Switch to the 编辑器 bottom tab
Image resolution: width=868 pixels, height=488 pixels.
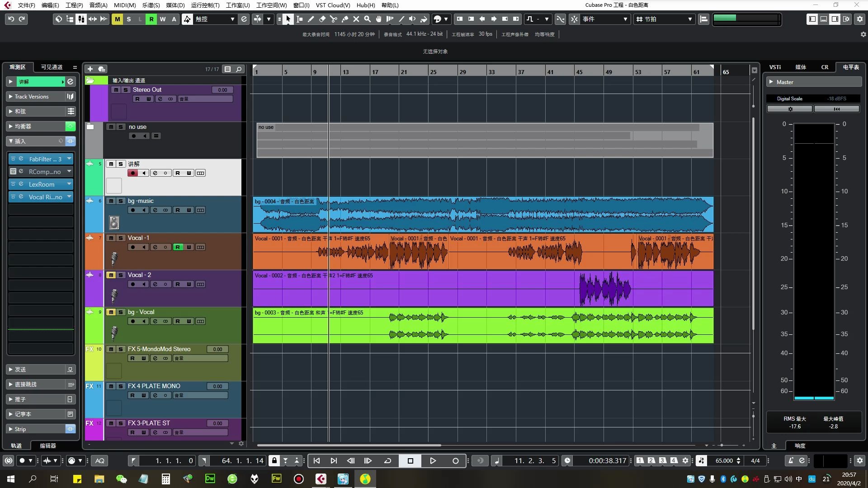48,446
